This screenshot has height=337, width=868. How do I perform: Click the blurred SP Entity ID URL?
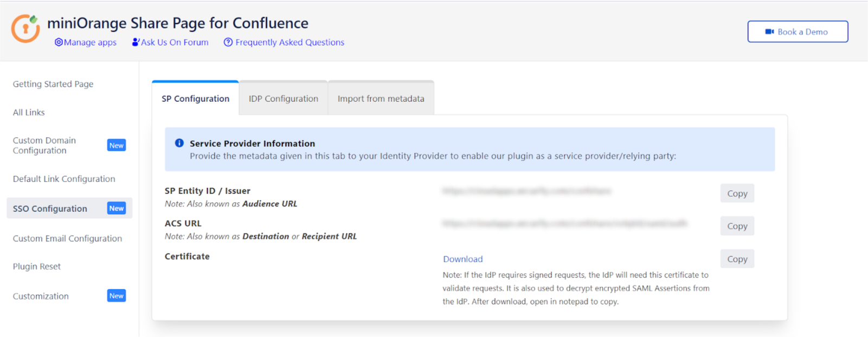pyautogui.click(x=526, y=191)
